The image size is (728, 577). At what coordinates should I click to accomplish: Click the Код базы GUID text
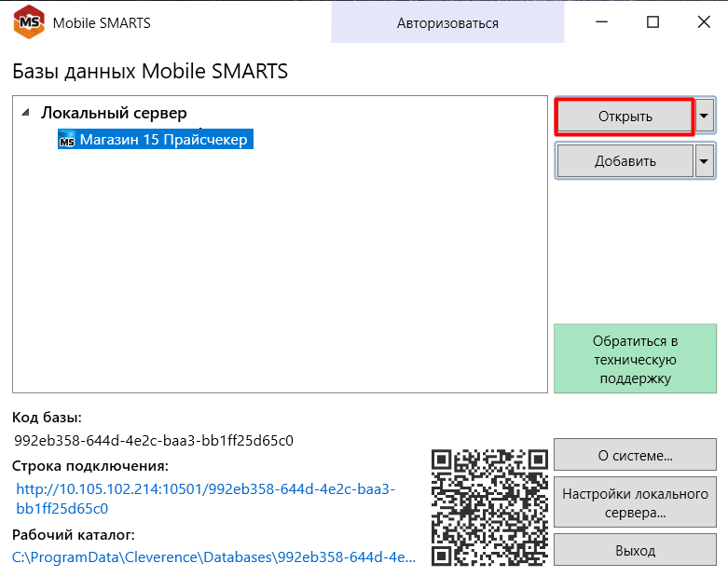click(x=154, y=440)
